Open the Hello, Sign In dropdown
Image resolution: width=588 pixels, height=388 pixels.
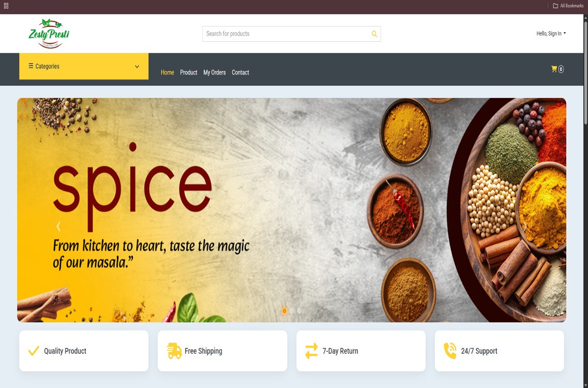coord(551,34)
